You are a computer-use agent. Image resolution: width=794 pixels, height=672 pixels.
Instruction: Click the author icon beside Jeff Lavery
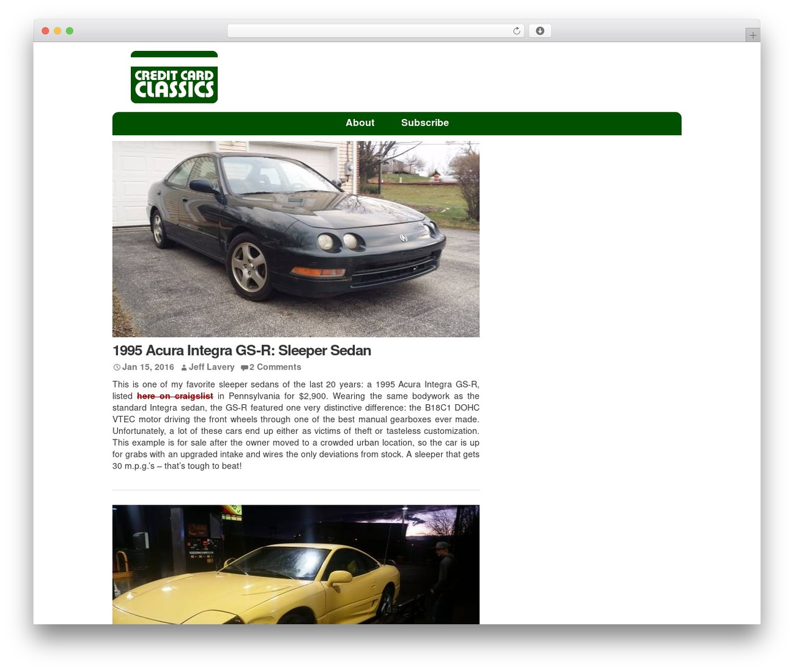184,368
